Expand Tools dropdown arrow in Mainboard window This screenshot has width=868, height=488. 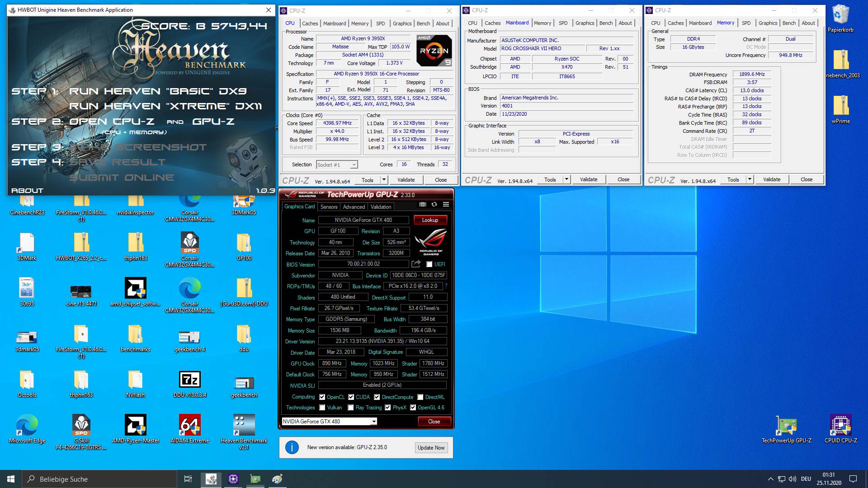[x=566, y=179]
